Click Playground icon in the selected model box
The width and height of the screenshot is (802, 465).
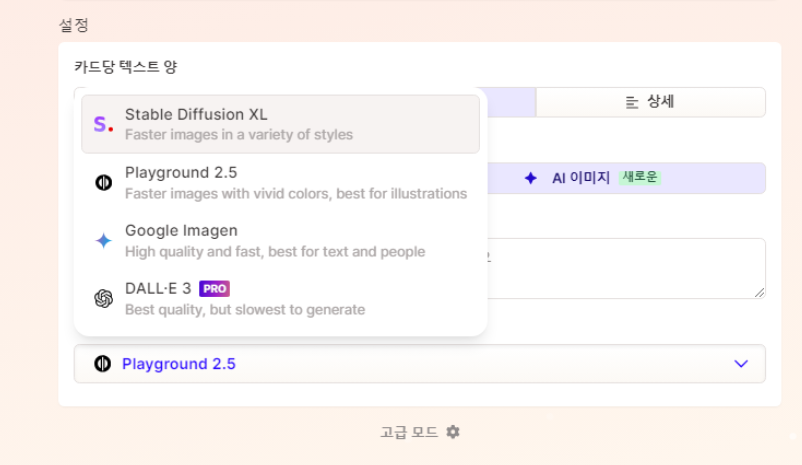coord(102,364)
